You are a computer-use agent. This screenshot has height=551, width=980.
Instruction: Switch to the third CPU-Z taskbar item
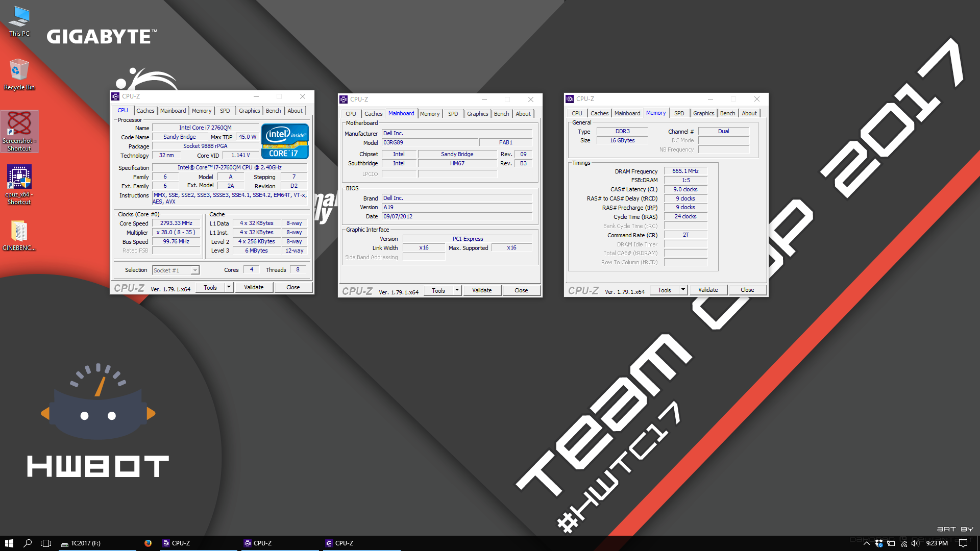(x=362, y=543)
